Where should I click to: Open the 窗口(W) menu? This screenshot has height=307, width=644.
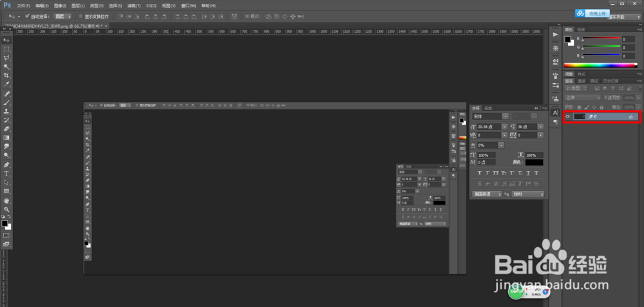(189, 6)
